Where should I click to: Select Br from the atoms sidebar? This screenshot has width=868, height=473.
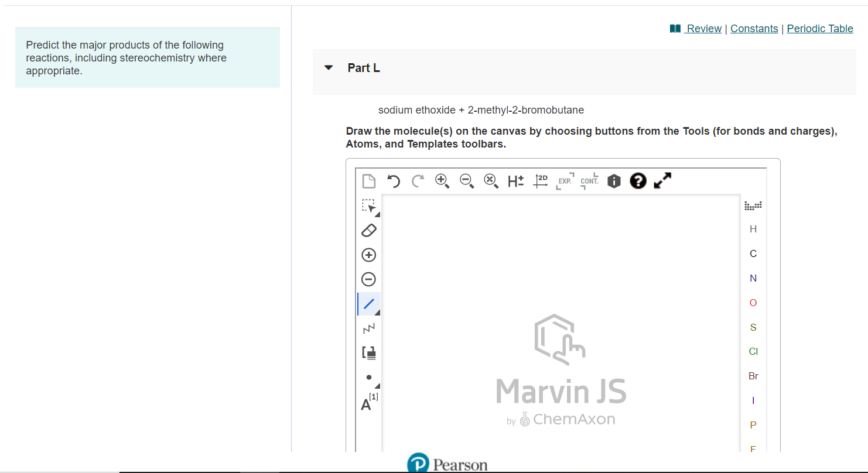pos(753,376)
